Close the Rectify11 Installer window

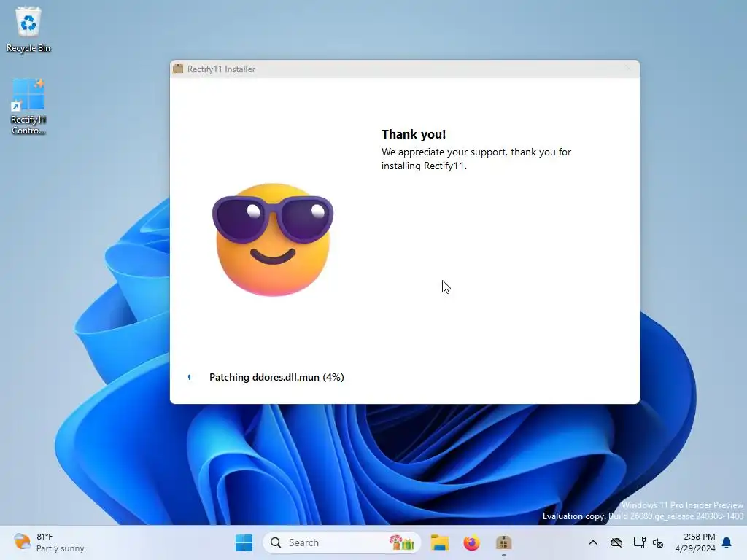[x=627, y=69]
